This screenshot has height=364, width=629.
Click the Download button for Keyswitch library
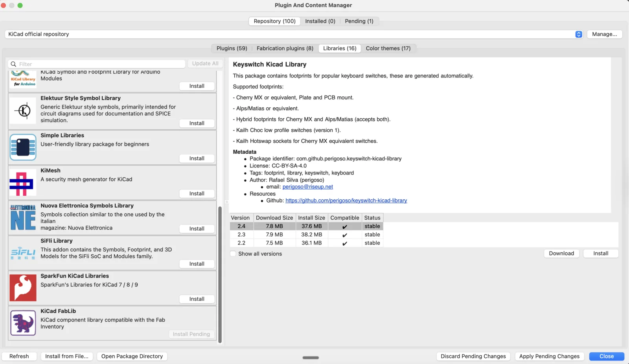[561, 254]
